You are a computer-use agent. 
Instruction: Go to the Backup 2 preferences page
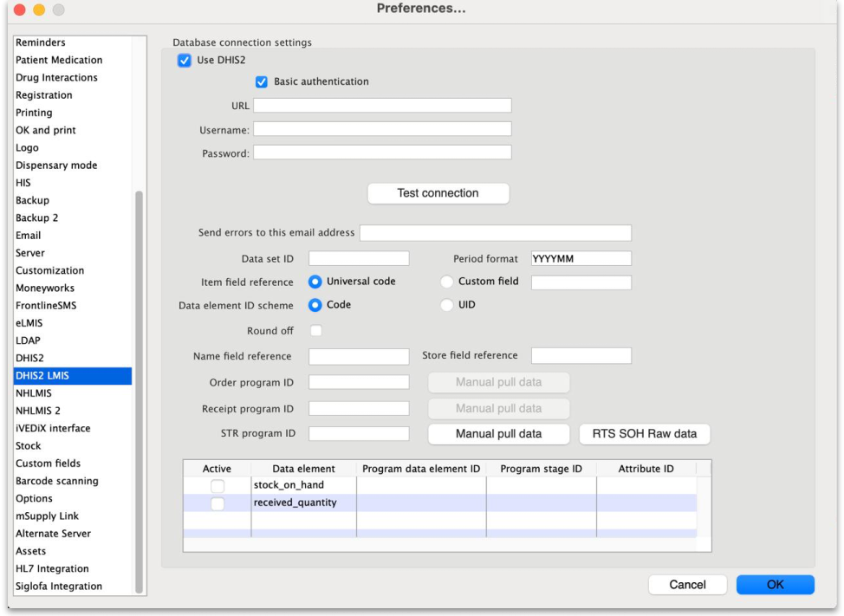click(x=36, y=218)
